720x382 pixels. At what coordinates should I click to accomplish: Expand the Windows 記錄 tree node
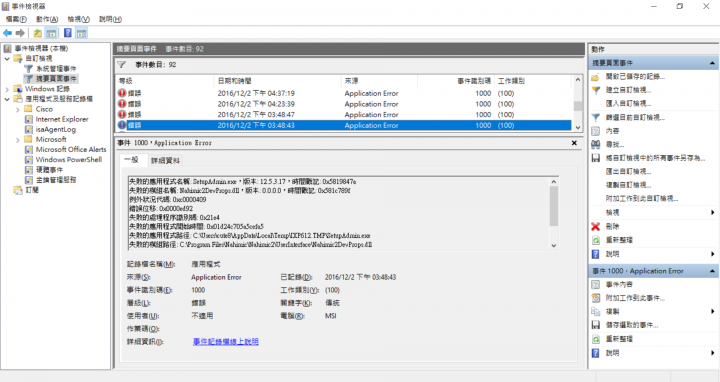coord(7,89)
